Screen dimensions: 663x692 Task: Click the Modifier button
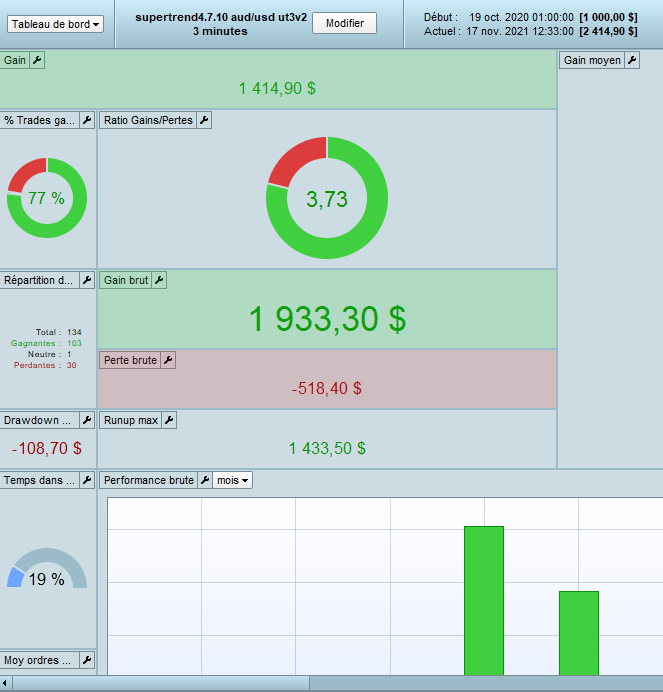(x=344, y=23)
